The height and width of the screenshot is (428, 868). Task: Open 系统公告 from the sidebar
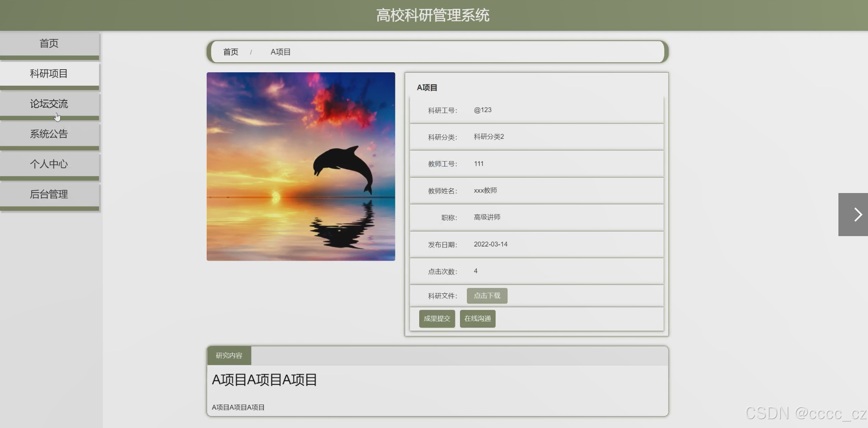click(49, 134)
